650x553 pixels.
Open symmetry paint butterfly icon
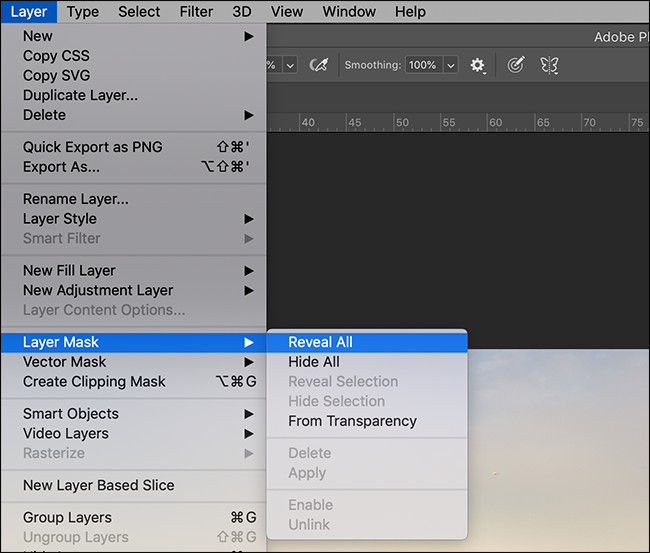(x=549, y=65)
